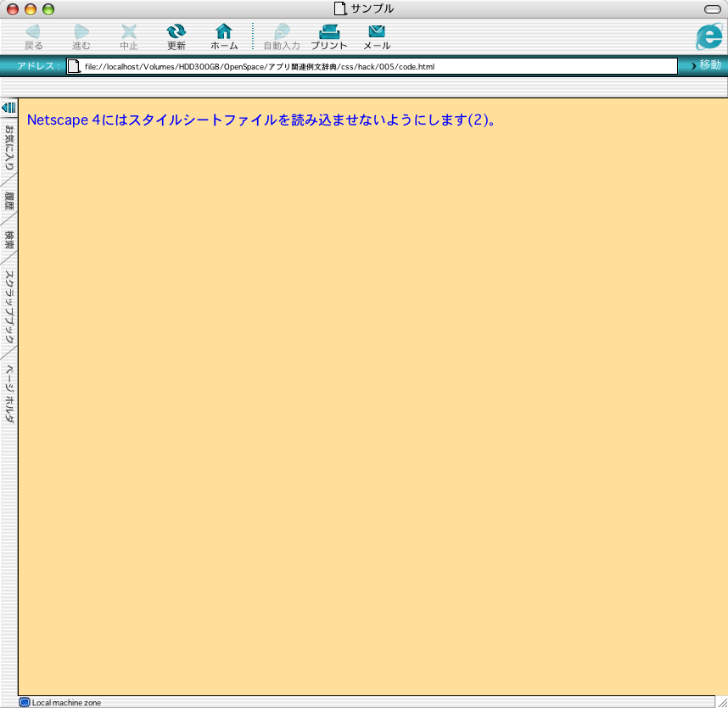Click the window title サンプル
This screenshot has height=708, width=728.
[372, 8]
